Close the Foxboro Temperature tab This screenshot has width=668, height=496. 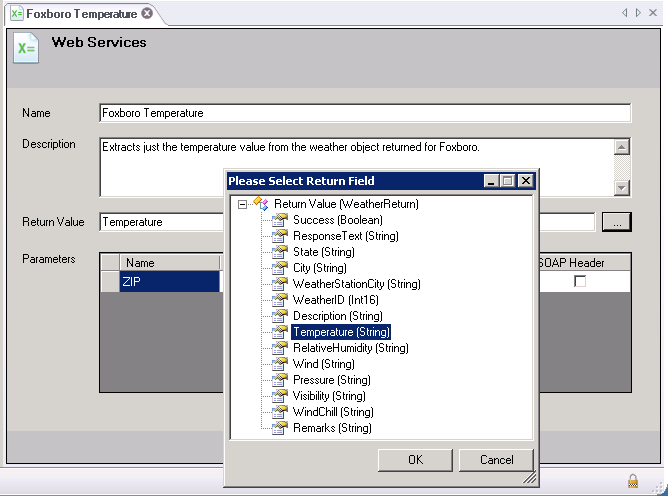click(147, 14)
